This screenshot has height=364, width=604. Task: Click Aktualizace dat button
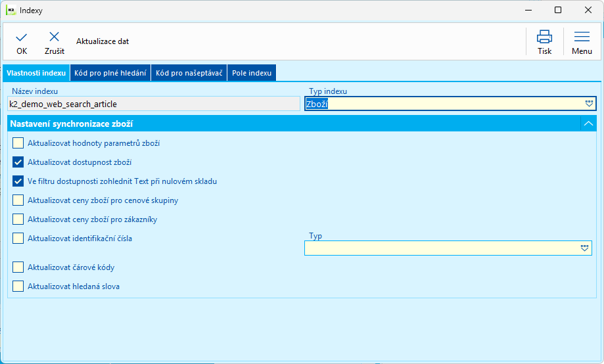103,41
